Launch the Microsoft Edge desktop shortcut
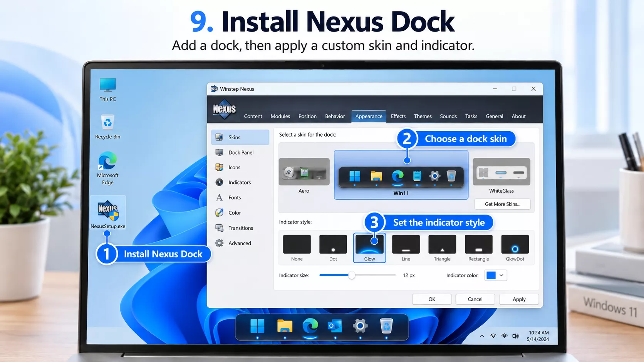 coord(108,168)
